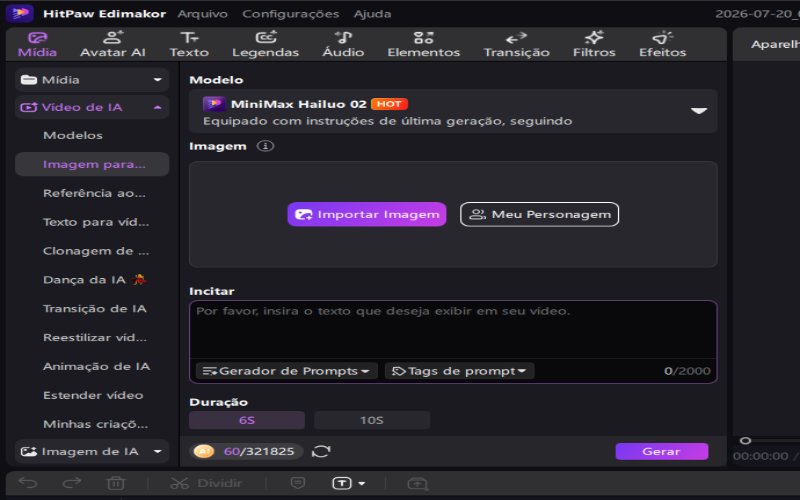Open the dropdown arrow beside the T tool
The image size is (800, 500).
(x=362, y=483)
